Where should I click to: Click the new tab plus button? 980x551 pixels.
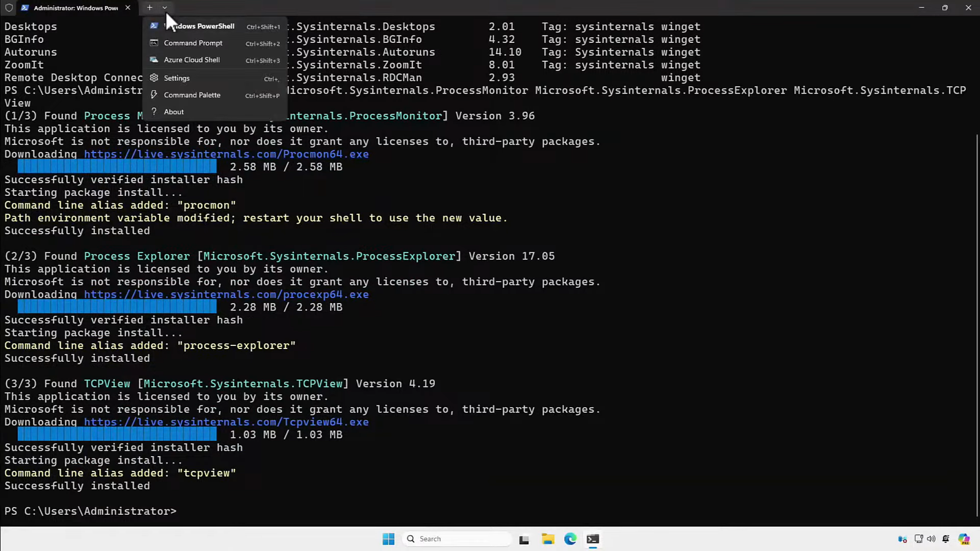[x=149, y=8]
